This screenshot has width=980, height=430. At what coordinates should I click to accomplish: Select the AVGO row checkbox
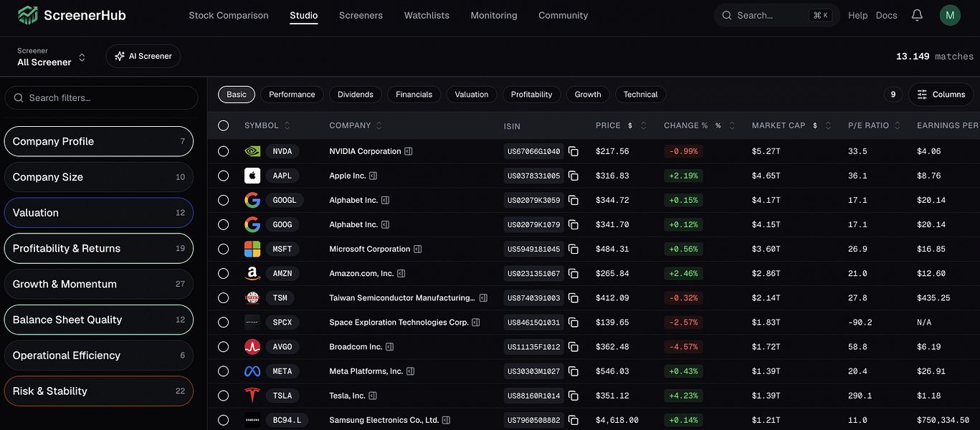click(223, 347)
